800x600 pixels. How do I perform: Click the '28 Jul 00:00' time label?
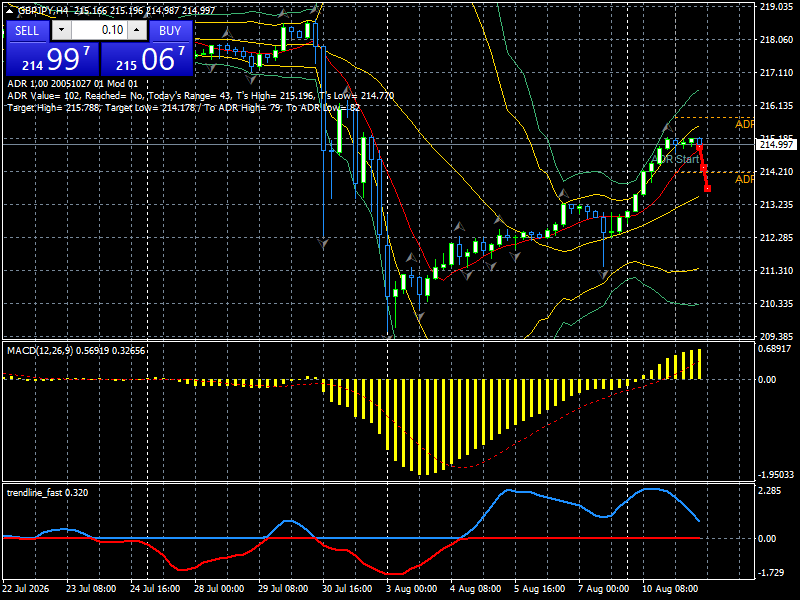(219, 588)
